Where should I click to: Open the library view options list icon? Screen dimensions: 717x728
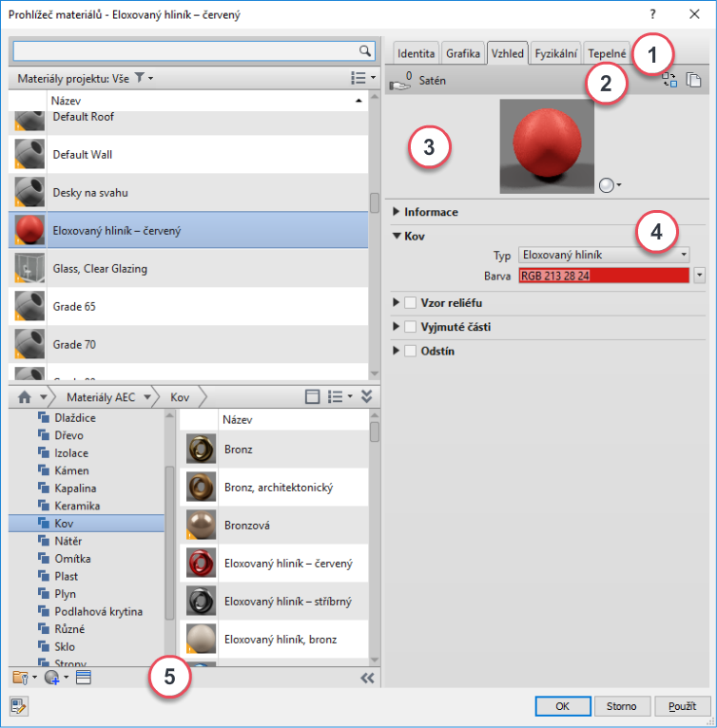(335, 396)
